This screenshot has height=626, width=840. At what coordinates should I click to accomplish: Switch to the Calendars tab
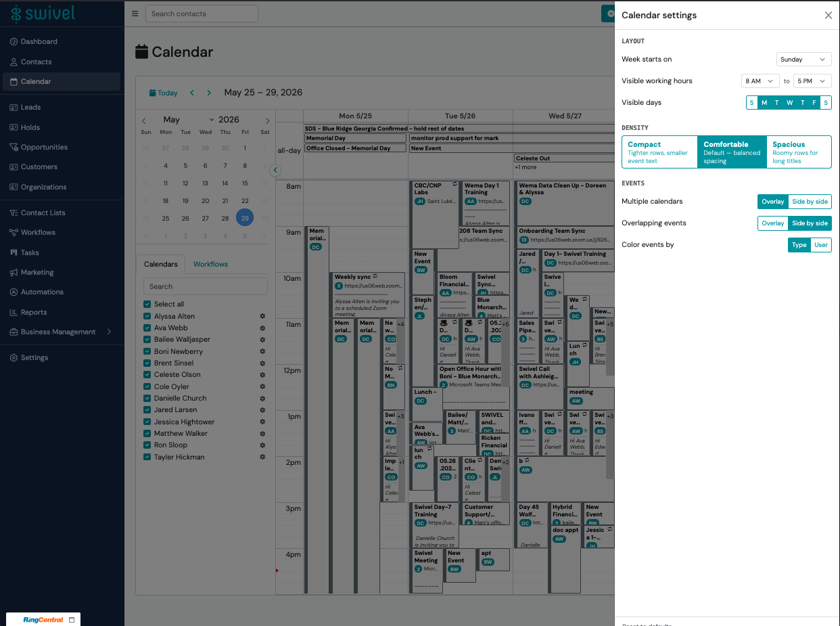(x=161, y=264)
